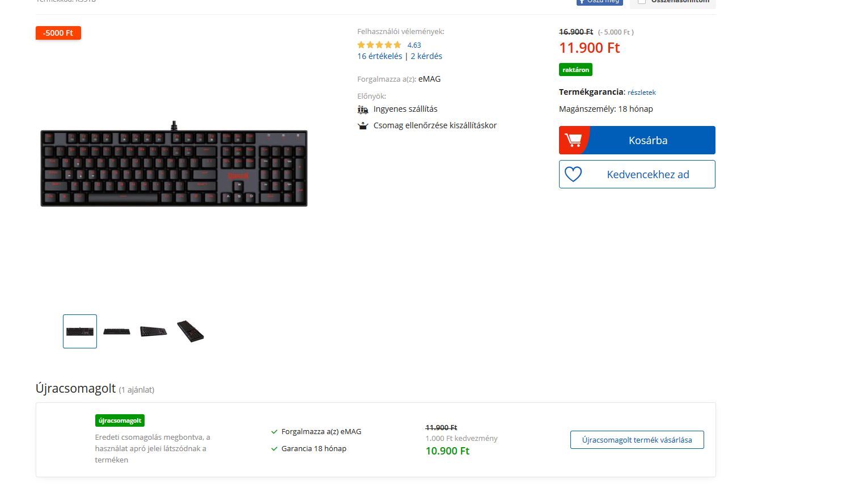
Task: Click the main keyboard product image
Action: click(x=174, y=164)
